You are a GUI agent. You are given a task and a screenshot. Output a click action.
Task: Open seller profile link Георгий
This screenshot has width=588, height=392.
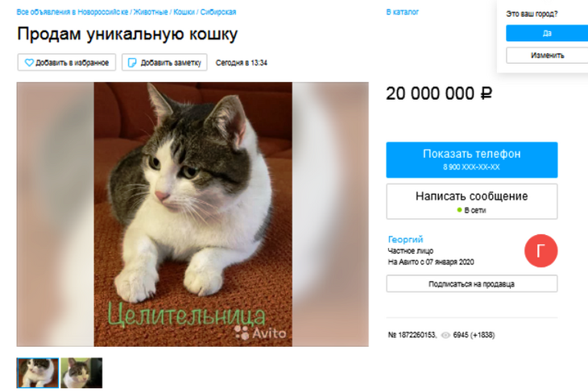click(x=405, y=239)
